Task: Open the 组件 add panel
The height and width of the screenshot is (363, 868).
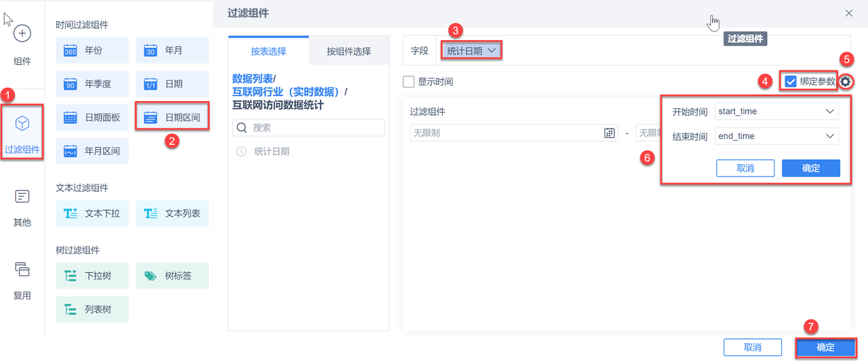Action: pyautogui.click(x=22, y=44)
